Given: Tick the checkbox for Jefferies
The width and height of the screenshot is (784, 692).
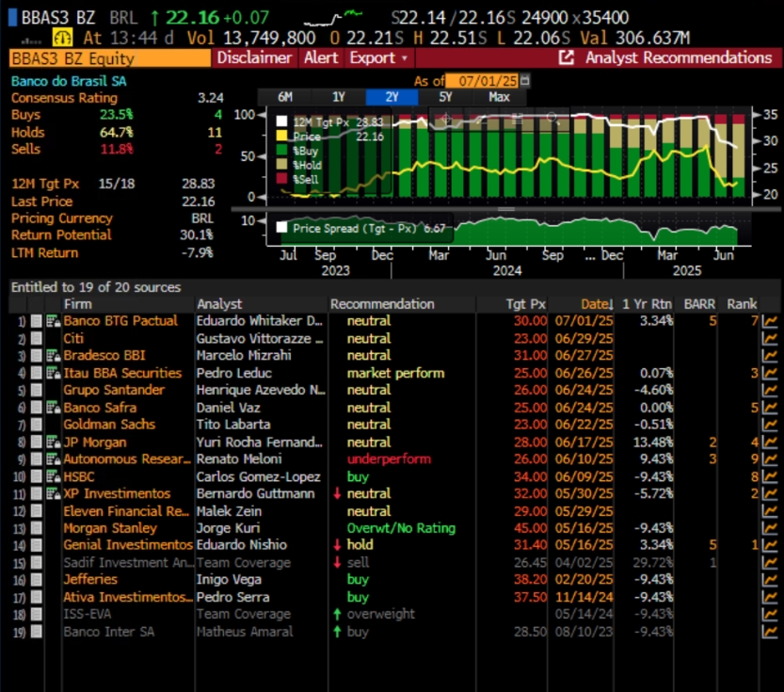Looking at the screenshot, I should tap(36, 580).
